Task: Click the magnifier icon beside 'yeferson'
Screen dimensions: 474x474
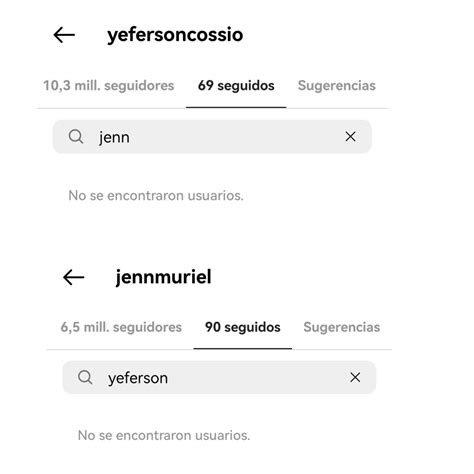Action: tap(85, 377)
